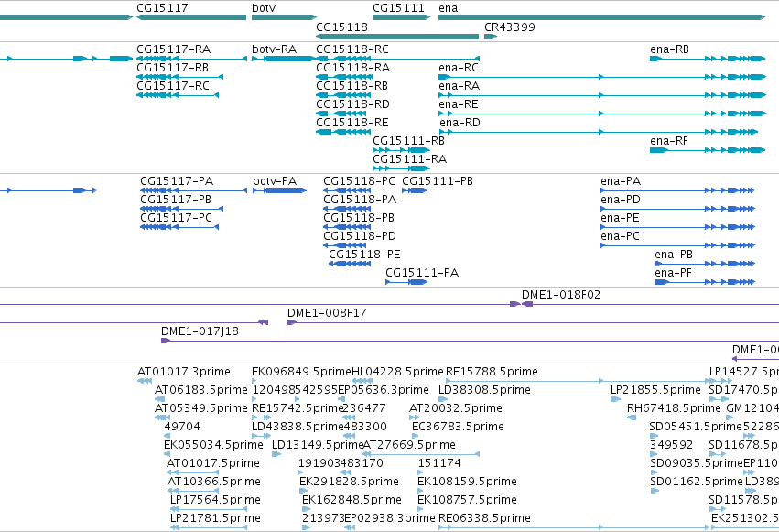The width and height of the screenshot is (779, 532).
Task: Select the ena-PD protein label
Action: [x=621, y=200]
